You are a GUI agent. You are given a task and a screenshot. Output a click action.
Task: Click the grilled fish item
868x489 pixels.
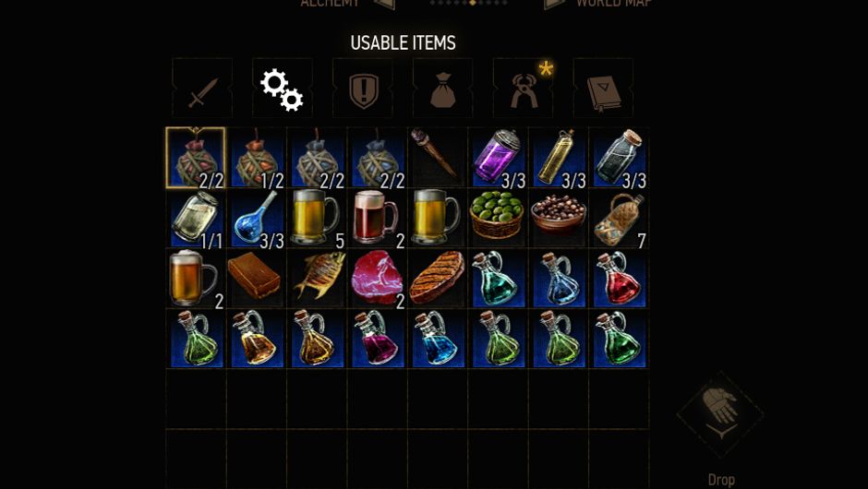coord(318,279)
